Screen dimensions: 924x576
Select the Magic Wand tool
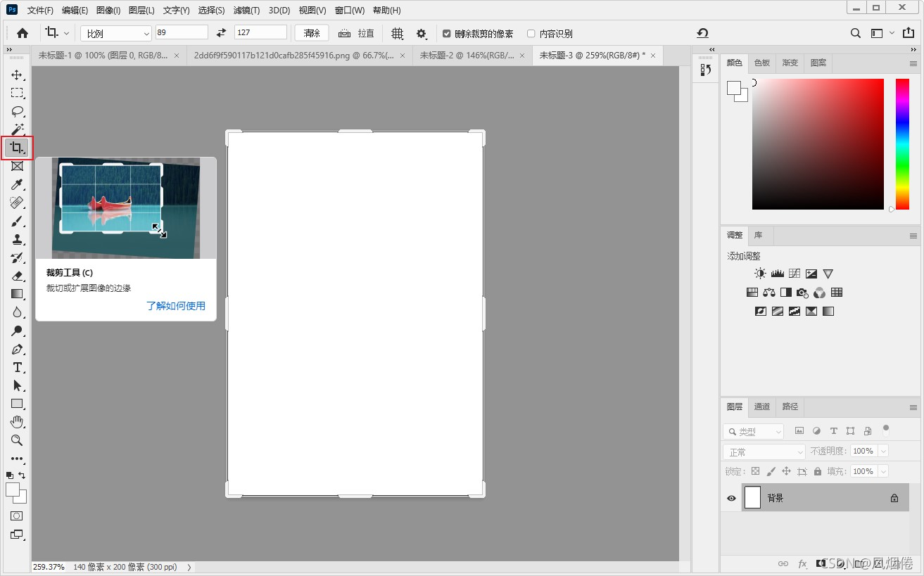click(17, 129)
